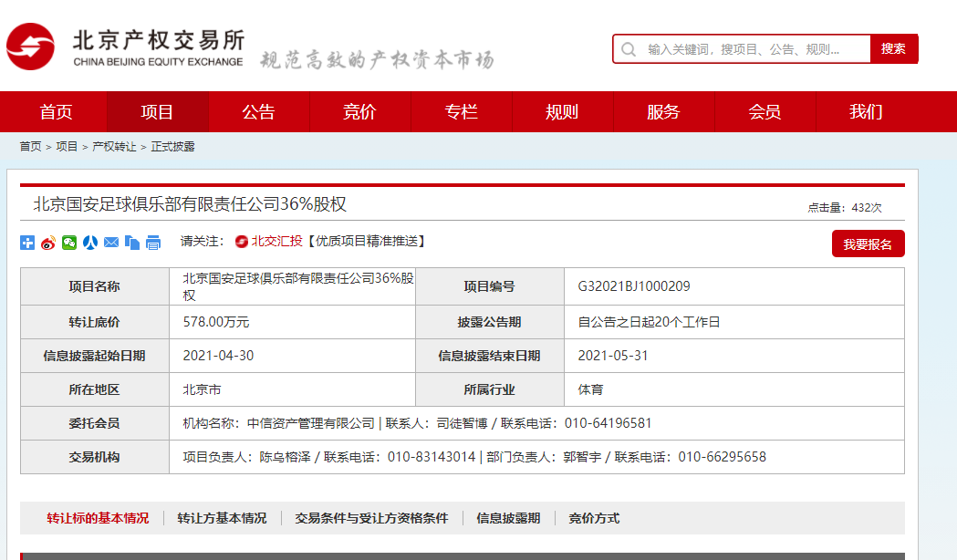957x560 pixels.
Task: Open the 会员 nav menu
Action: coord(765,111)
